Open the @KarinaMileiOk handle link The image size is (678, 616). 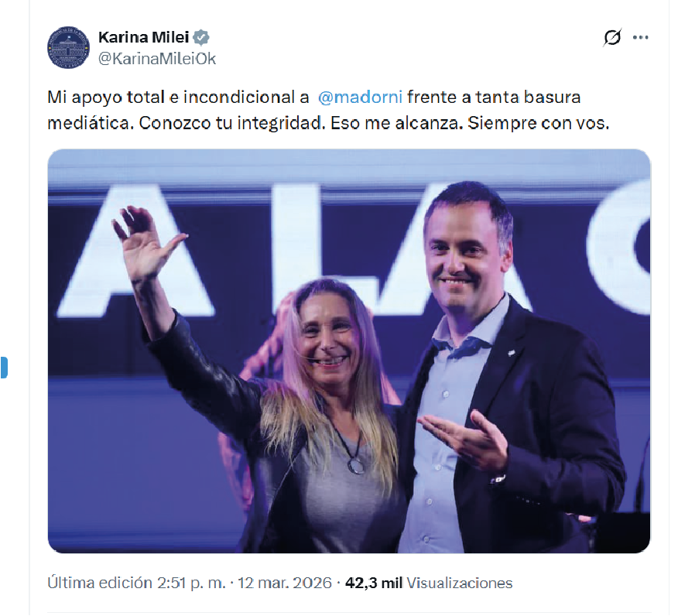pyautogui.click(x=157, y=58)
